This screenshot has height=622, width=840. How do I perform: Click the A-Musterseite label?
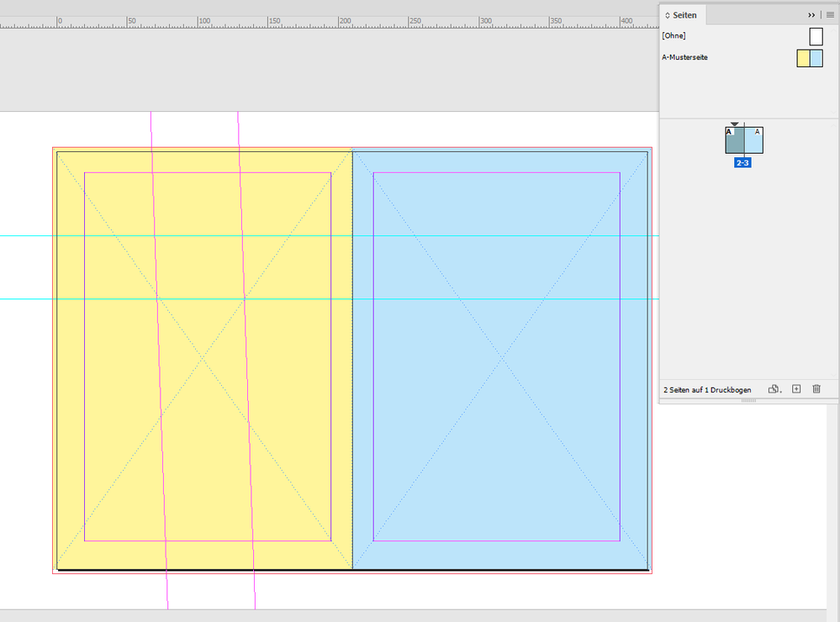(684, 57)
